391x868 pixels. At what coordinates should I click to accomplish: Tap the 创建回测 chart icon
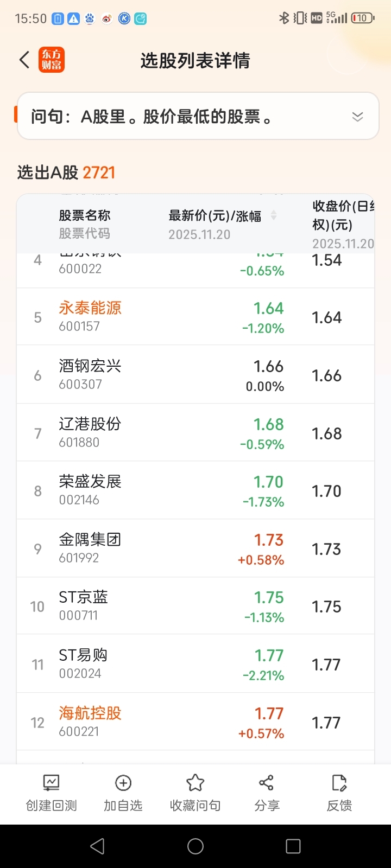(52, 783)
